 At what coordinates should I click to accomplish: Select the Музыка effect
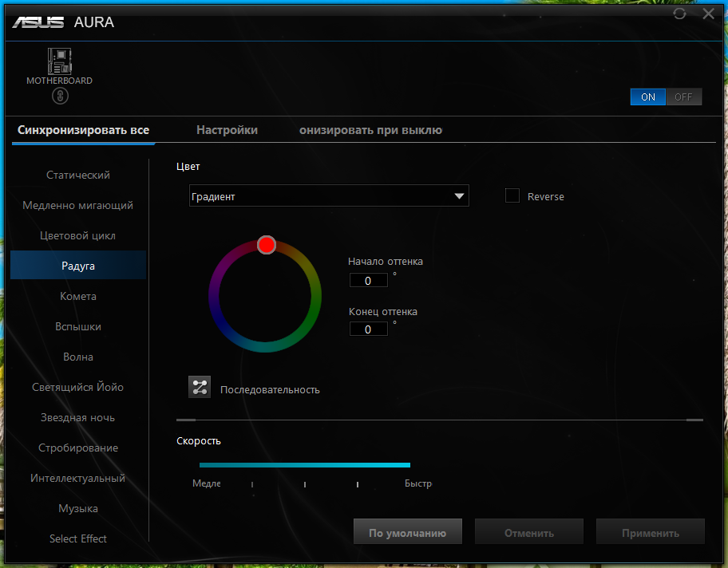point(78,509)
